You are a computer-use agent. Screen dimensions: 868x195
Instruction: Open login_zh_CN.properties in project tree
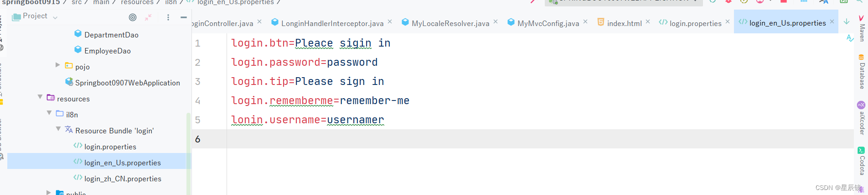[x=122, y=179]
